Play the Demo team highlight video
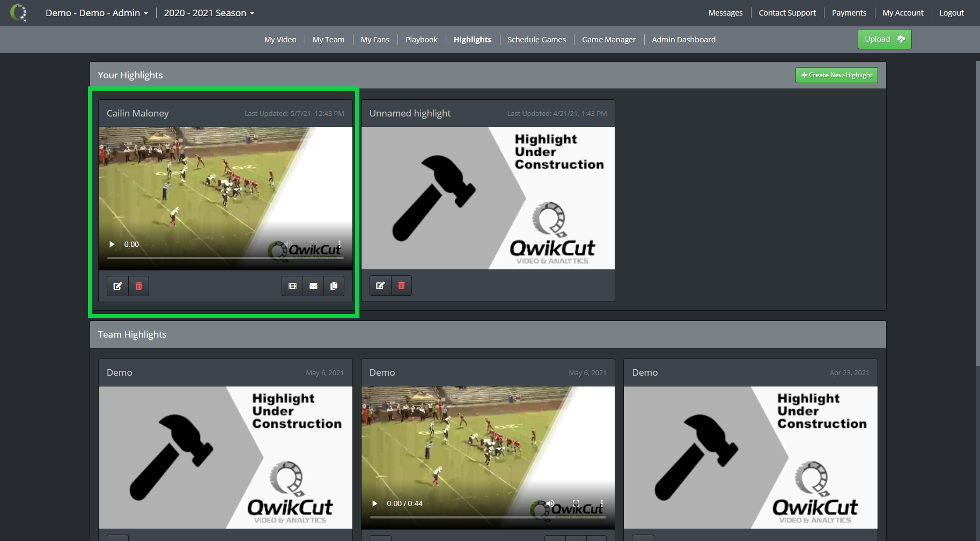980x541 pixels. click(374, 503)
